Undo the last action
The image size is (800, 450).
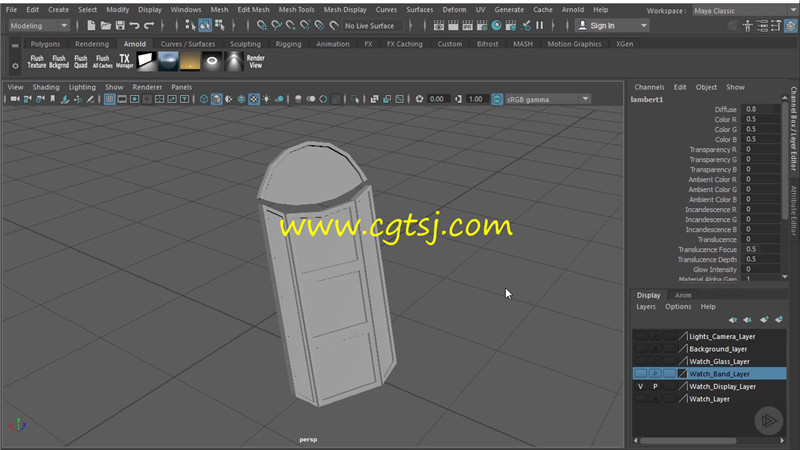click(x=135, y=25)
